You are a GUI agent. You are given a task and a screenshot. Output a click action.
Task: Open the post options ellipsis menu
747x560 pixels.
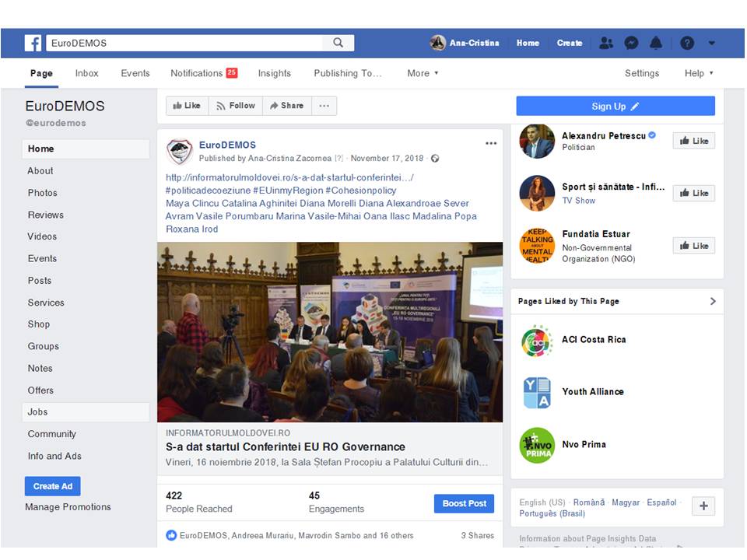491,143
